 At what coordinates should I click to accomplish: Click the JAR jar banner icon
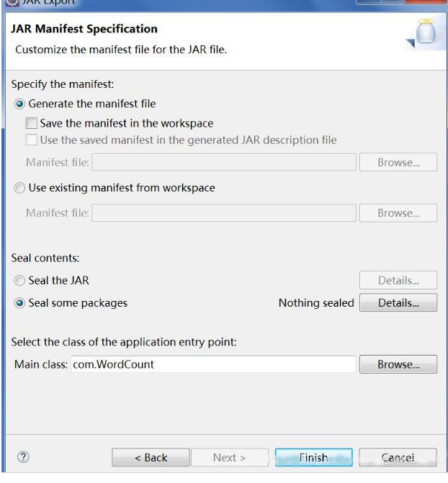[426, 36]
